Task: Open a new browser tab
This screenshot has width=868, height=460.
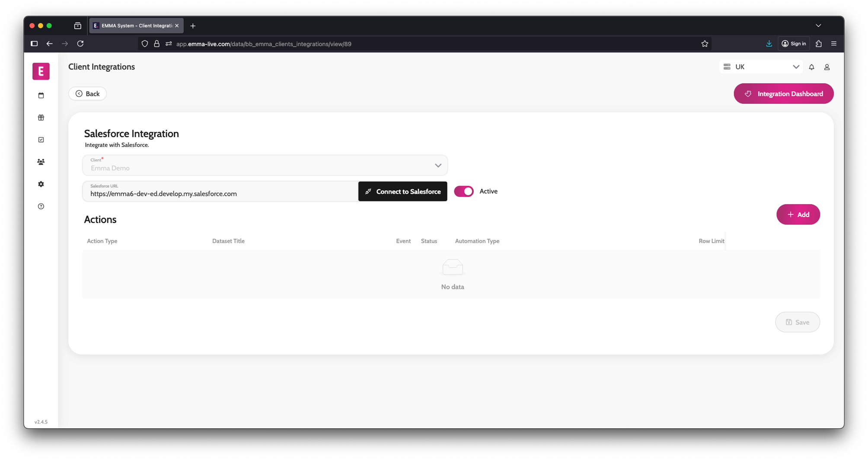Action: tap(193, 26)
